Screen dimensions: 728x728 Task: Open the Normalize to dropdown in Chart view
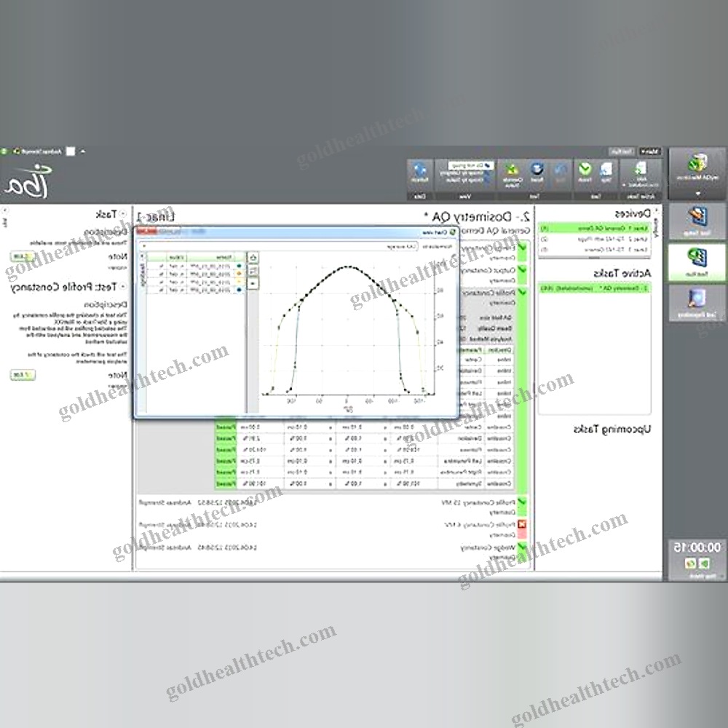coord(280,246)
